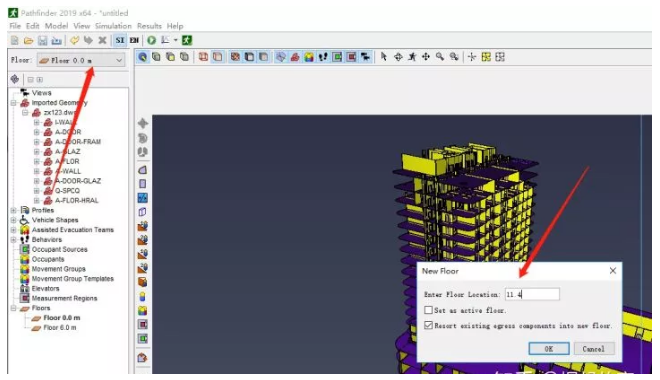Viewport: 660px width, 380px height.
Task: Open the Help menu
Action: coord(175,26)
